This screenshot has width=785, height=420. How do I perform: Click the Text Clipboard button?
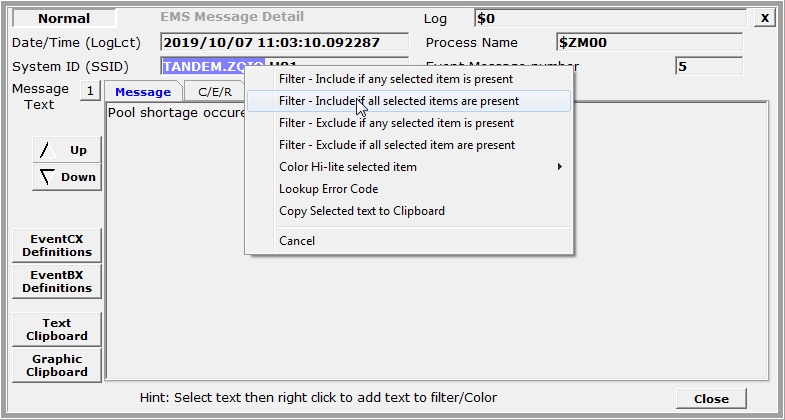(57, 330)
